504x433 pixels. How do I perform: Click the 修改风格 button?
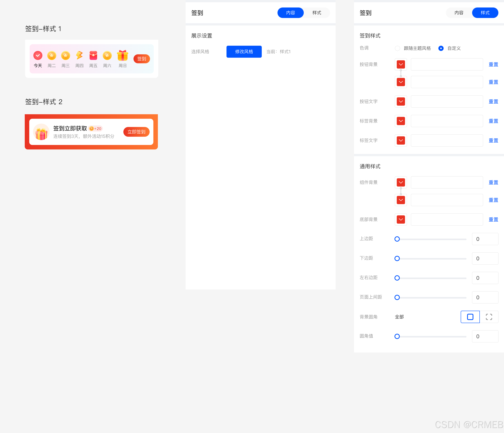[x=244, y=52]
